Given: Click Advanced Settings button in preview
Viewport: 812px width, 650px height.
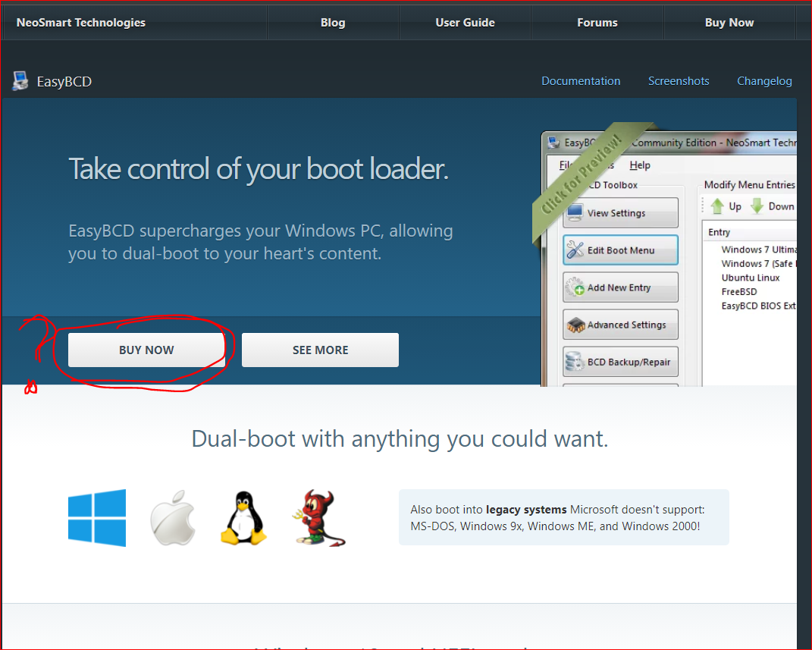Looking at the screenshot, I should click(620, 325).
